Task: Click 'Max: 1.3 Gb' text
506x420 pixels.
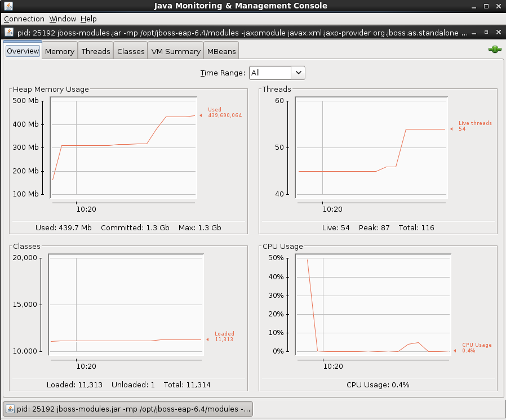Action: pyautogui.click(x=200, y=227)
